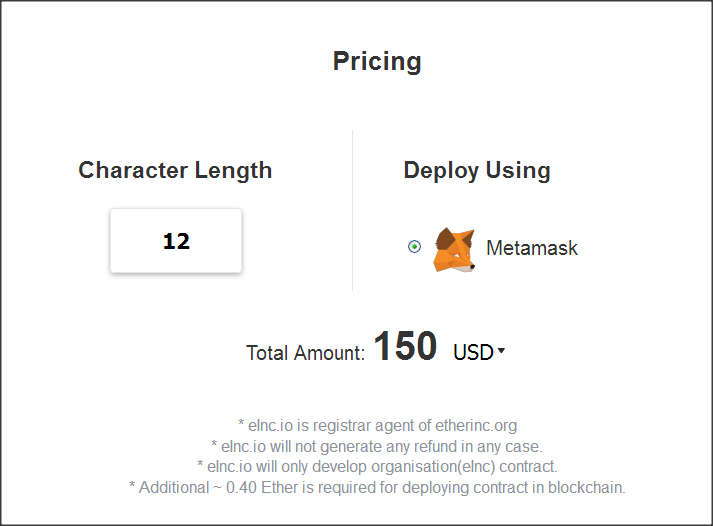Click the Metamask fox logo icon

454,250
